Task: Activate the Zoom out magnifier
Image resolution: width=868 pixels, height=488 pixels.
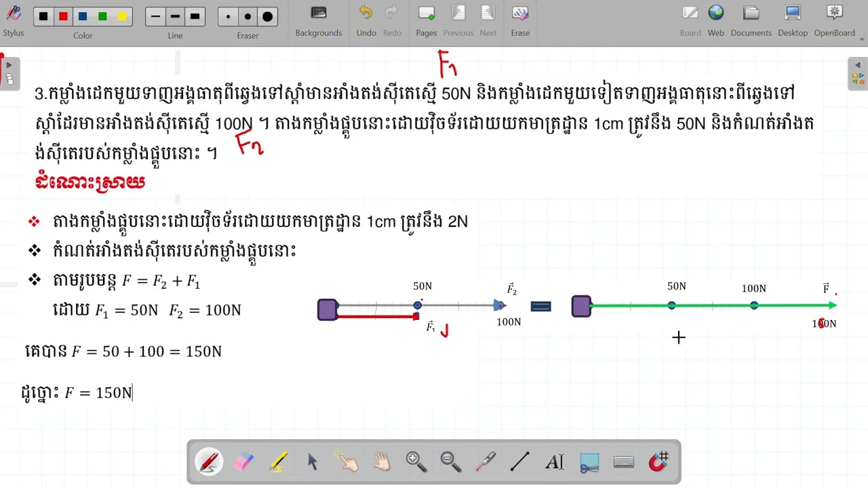Action: (x=451, y=462)
